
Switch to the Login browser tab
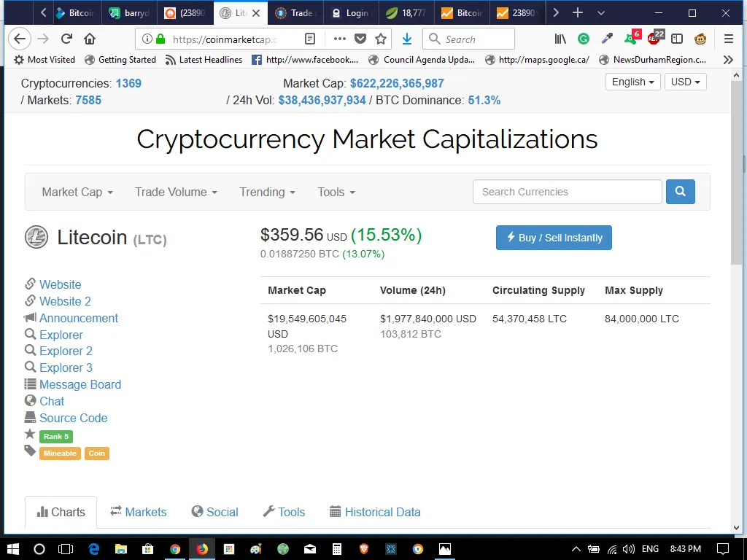[x=351, y=13]
